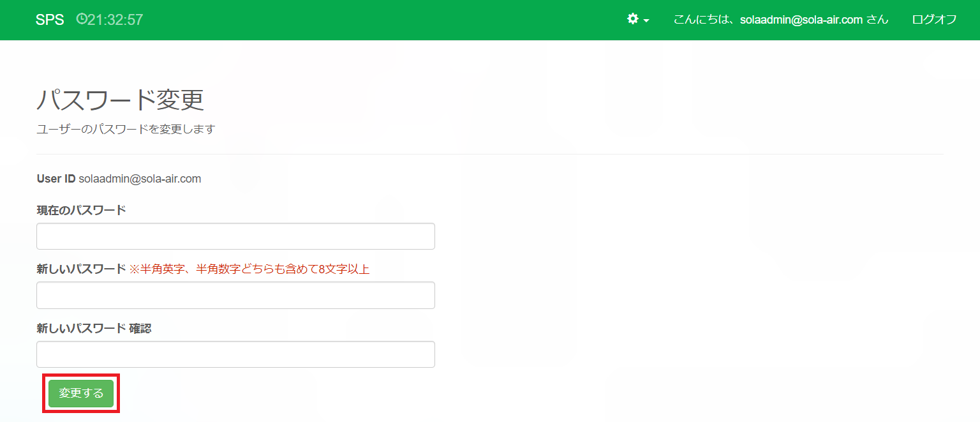Open the gear settings menu
The width and height of the screenshot is (980, 422).
[x=633, y=19]
